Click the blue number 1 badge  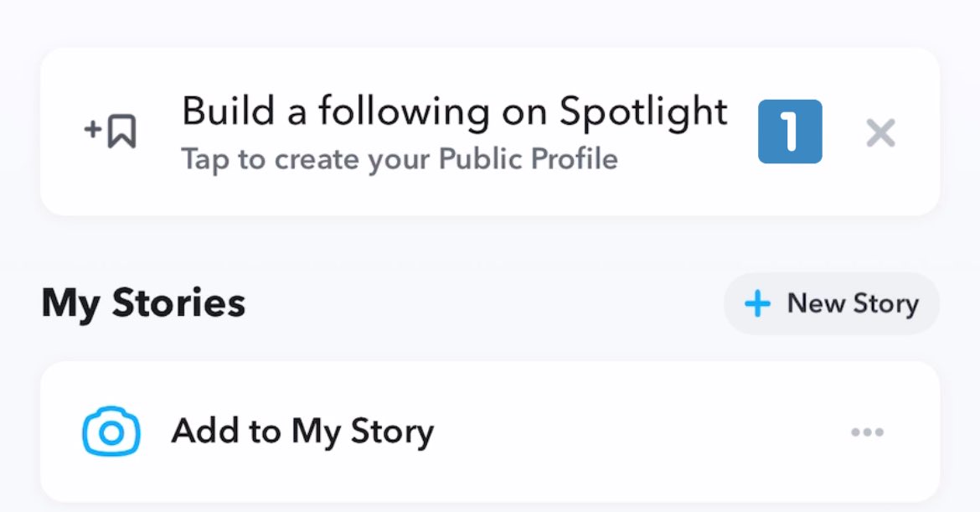(x=790, y=132)
